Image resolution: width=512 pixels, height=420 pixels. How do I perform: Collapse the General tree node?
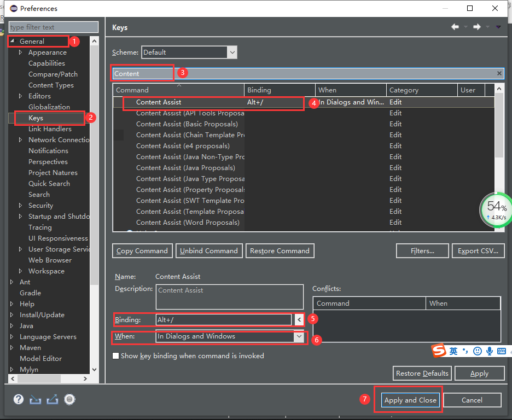pos(12,41)
